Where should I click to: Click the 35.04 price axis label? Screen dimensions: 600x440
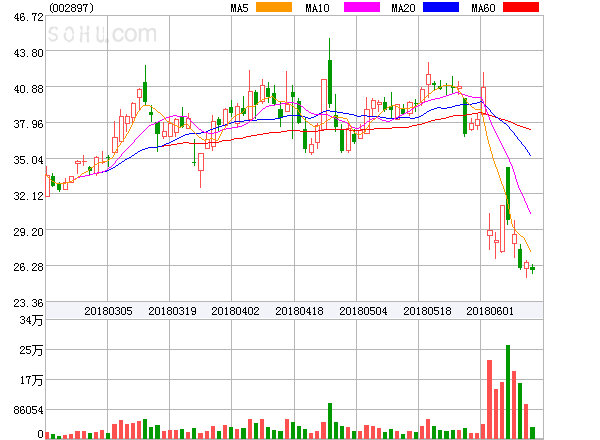(28, 160)
